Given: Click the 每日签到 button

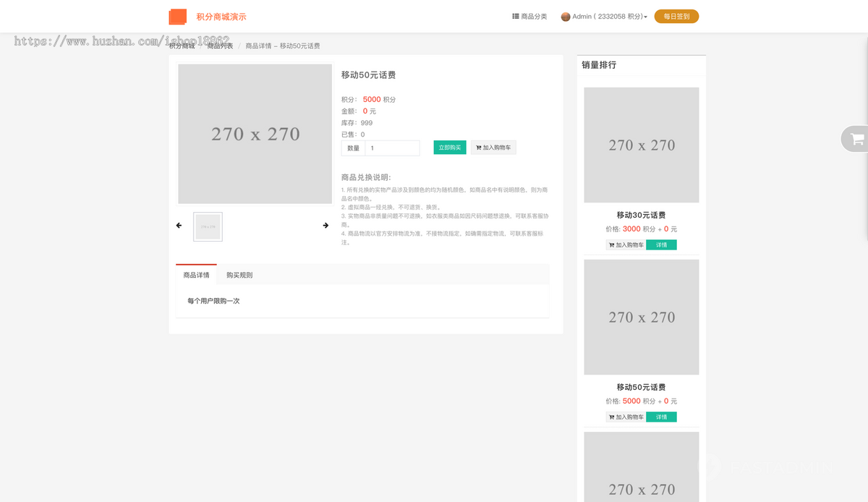Looking at the screenshot, I should [x=676, y=15].
